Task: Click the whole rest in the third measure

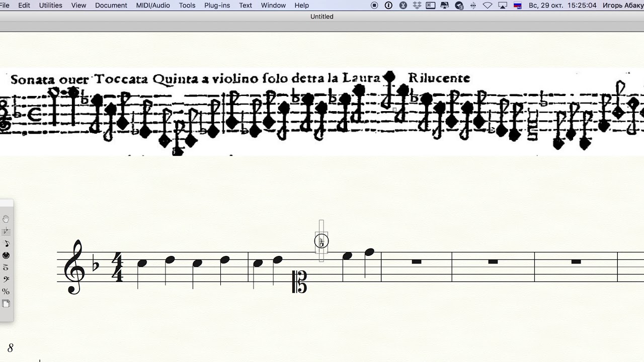Action: [417, 261]
